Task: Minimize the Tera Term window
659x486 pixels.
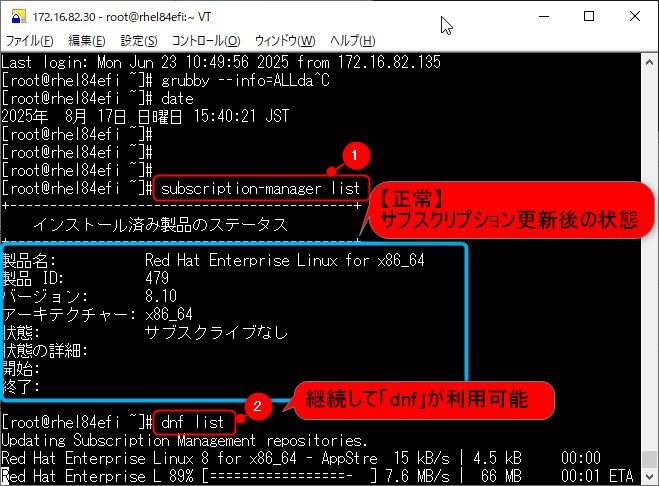Action: point(544,17)
